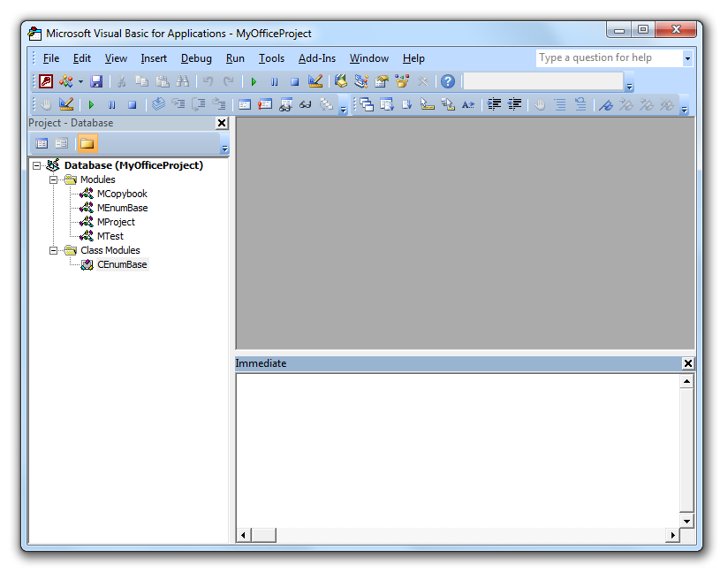
Task: Click the Uncomment Block icon
Action: pos(580,104)
